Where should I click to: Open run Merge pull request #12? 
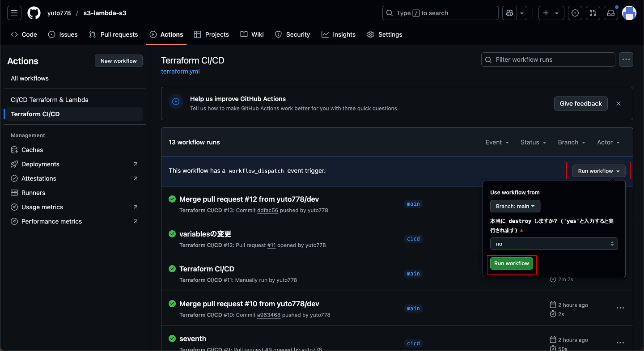coord(249,199)
